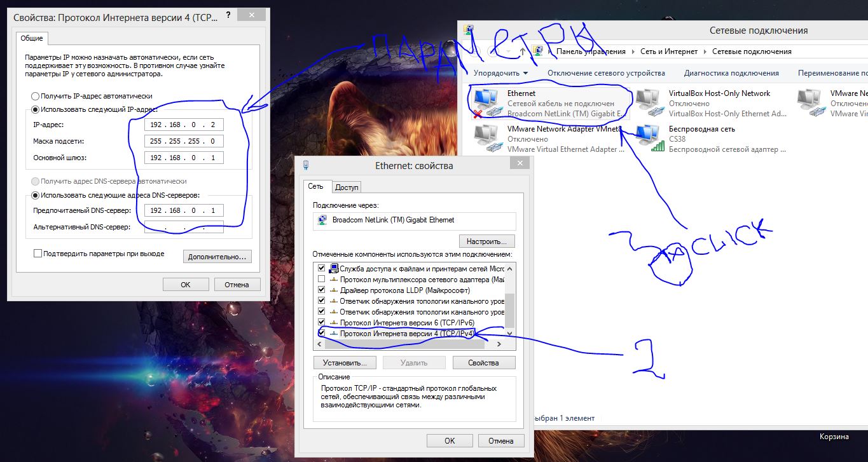Open the Упорядочить dropdown menu
868x462 pixels.
tap(501, 73)
